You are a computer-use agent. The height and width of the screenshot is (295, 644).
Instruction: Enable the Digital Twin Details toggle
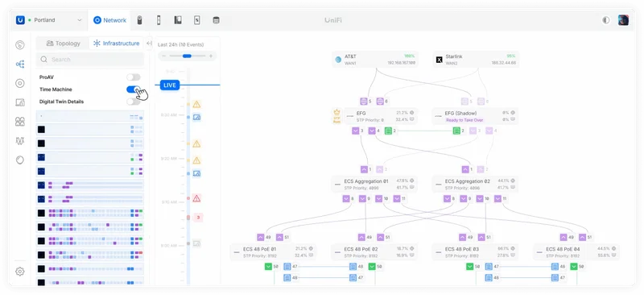point(133,102)
